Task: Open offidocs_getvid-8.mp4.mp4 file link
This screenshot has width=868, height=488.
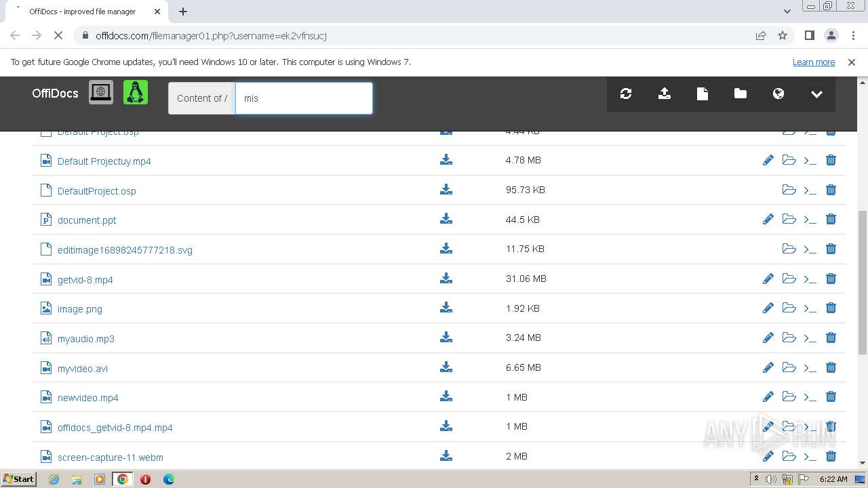Action: [x=115, y=428]
